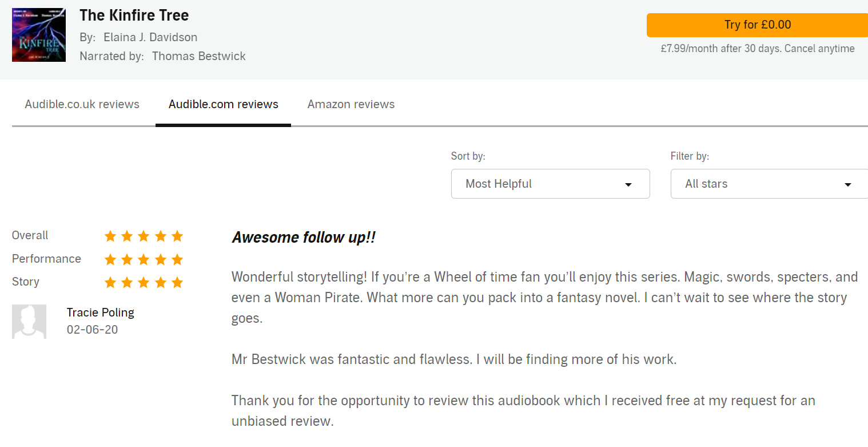Click Tracie Poling's reviewer avatar icon
868x447 pixels.
coord(29,321)
